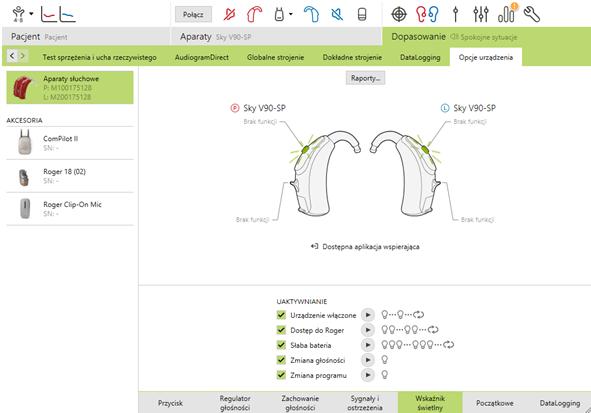The height and width of the screenshot is (413, 591).
Task: Open the Zachowanie głośności bottom tab
Action: 300,403
